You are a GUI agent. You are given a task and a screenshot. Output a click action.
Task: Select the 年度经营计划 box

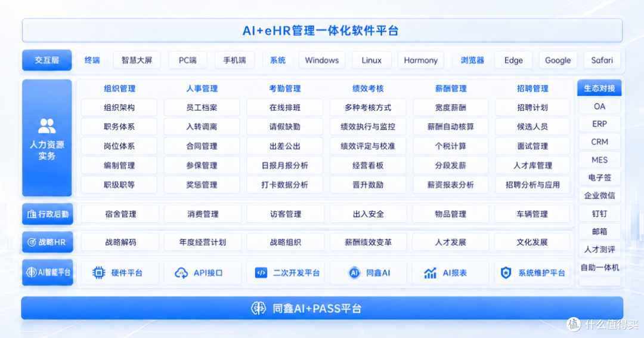(x=203, y=242)
